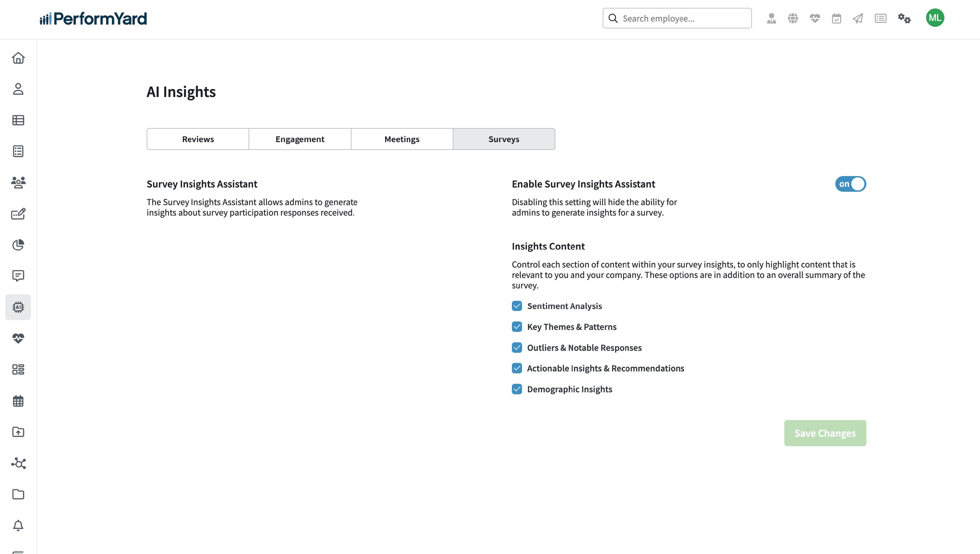Open the notifications bell icon
The image size is (980, 554).
(18, 526)
